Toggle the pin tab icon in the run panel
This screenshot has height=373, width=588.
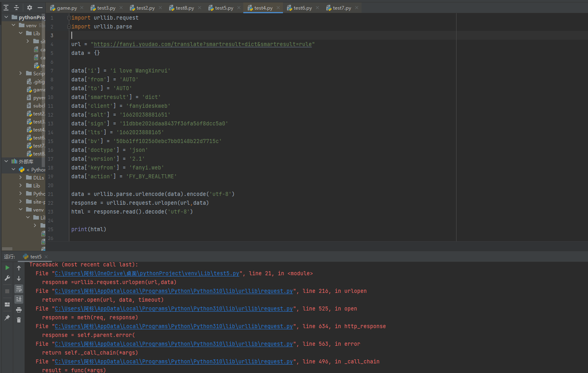coord(7,318)
